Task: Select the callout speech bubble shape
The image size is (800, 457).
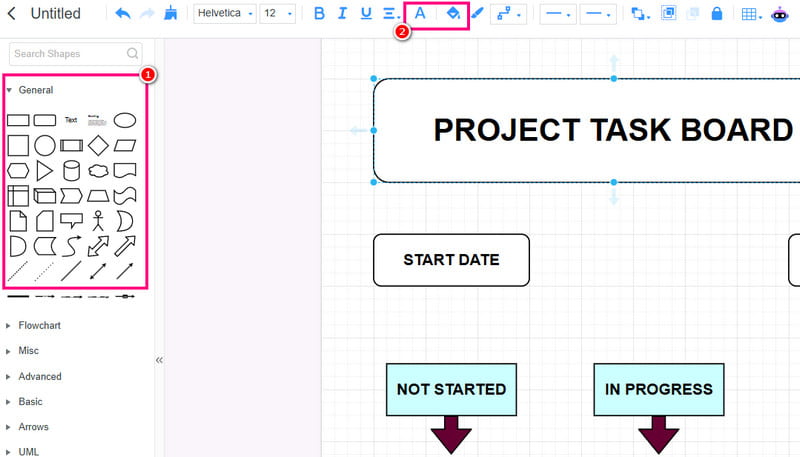Action: pyautogui.click(x=71, y=221)
